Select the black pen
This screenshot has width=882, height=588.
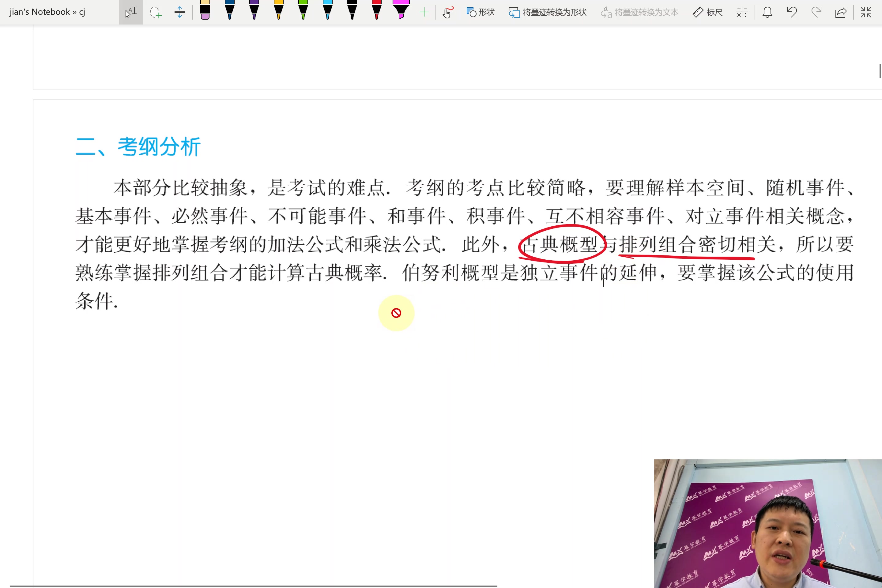point(352,10)
